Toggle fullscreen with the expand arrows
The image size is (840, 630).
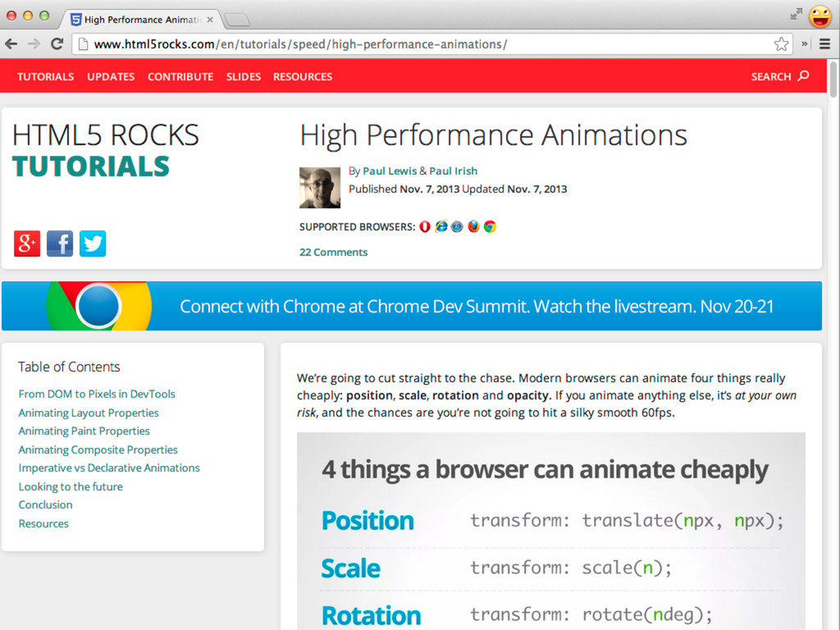(x=797, y=14)
